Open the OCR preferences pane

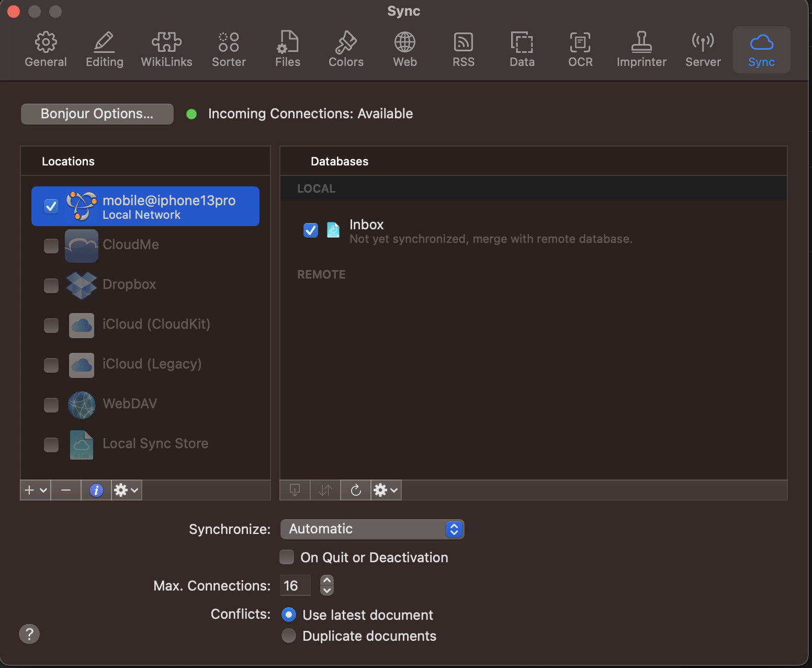(580, 49)
